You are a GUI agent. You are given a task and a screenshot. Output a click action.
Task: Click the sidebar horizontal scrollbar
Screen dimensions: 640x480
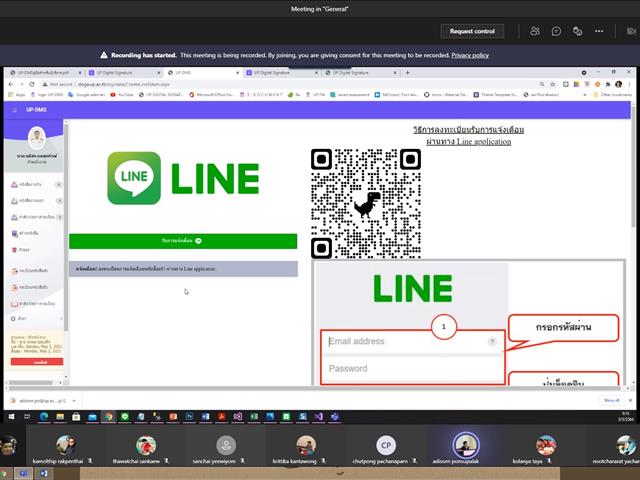[x=31, y=383]
